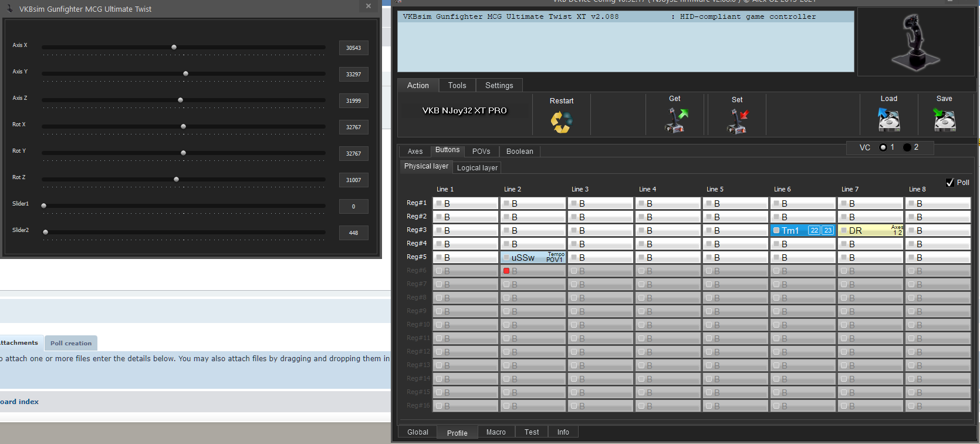
Task: Open the Test bottom tab
Action: pos(532,432)
